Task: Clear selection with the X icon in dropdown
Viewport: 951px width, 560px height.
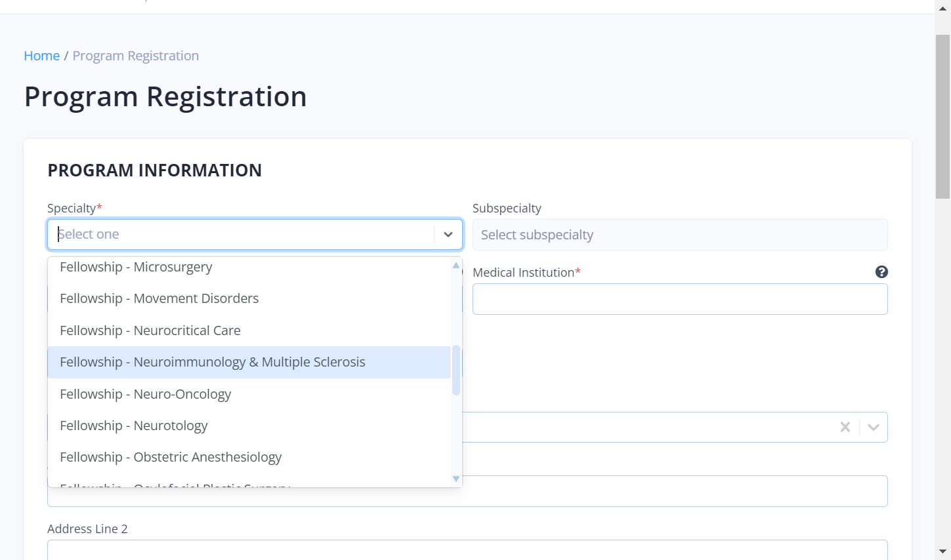Action: tap(845, 427)
